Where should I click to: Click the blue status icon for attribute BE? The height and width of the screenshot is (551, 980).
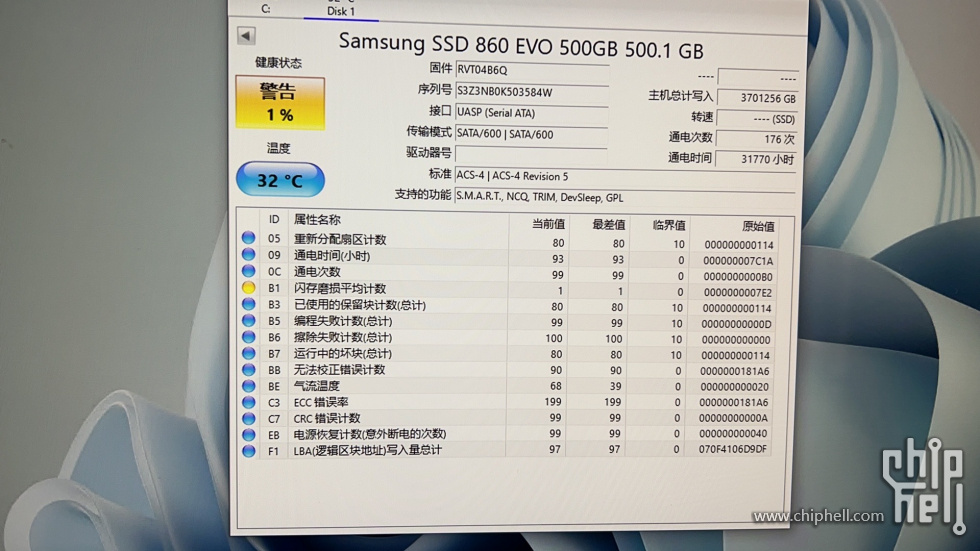point(249,385)
